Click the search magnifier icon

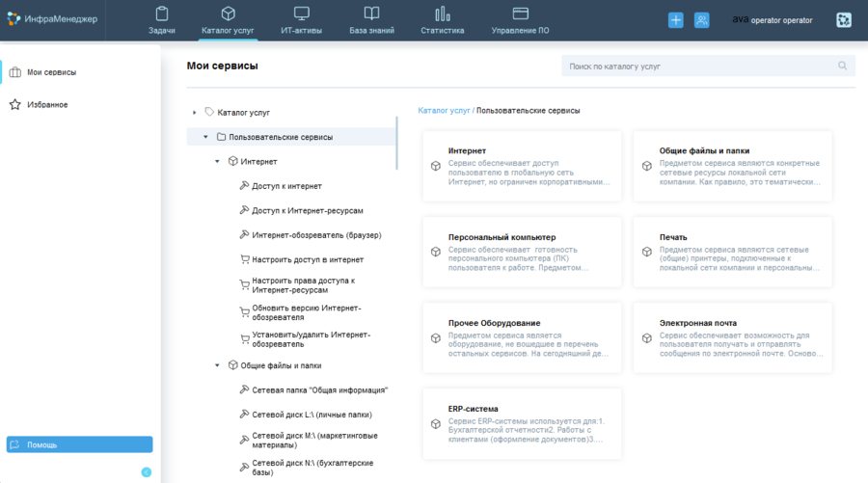coord(842,66)
